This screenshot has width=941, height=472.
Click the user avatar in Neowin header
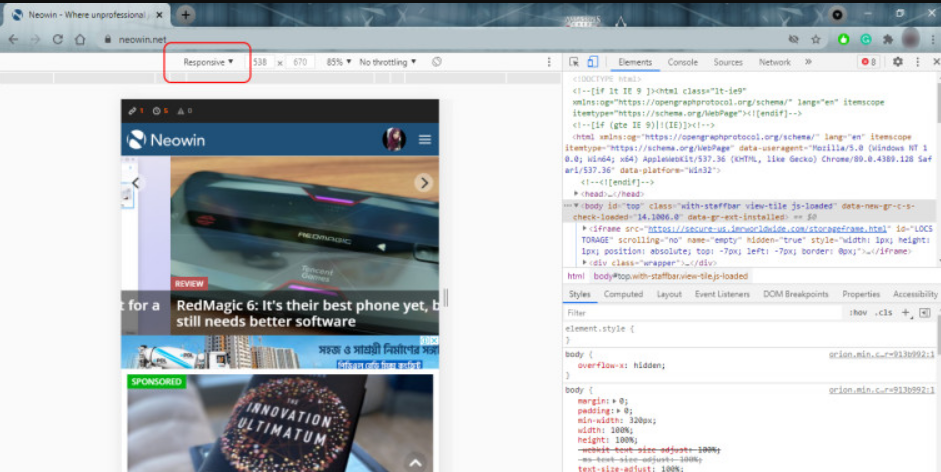coord(394,139)
